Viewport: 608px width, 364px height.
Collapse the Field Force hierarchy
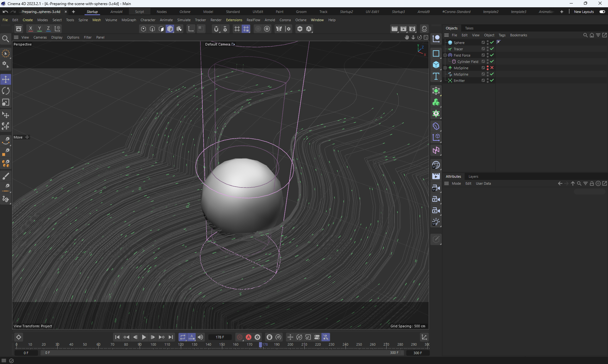click(445, 55)
